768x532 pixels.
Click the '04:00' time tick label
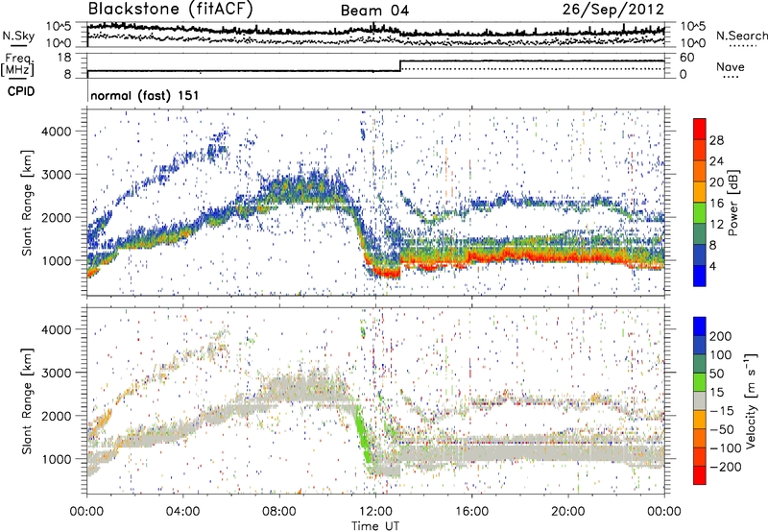tap(183, 512)
